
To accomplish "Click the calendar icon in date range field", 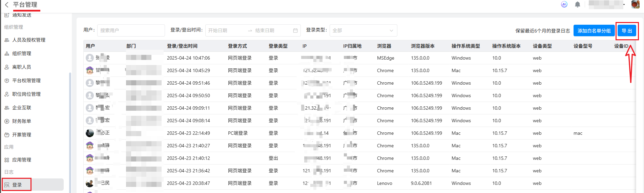I will click(295, 30).
